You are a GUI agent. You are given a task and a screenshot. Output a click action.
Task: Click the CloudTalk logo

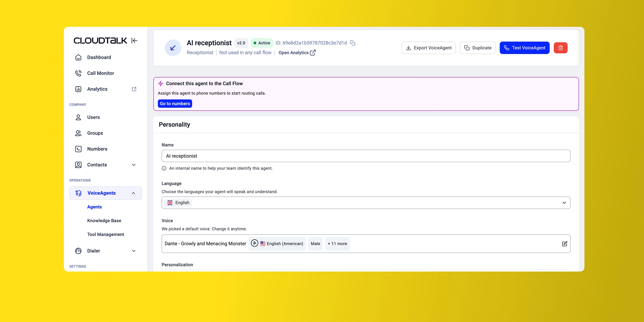100,41
